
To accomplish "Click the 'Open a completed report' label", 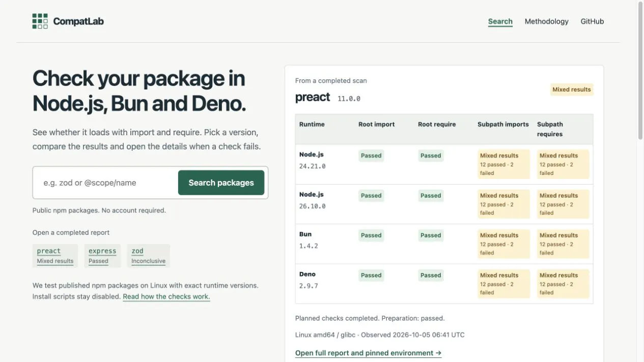I will click(x=71, y=232).
